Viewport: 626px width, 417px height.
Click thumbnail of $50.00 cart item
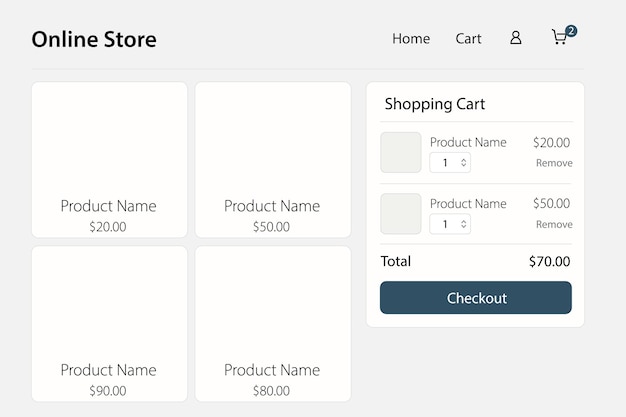pos(401,214)
